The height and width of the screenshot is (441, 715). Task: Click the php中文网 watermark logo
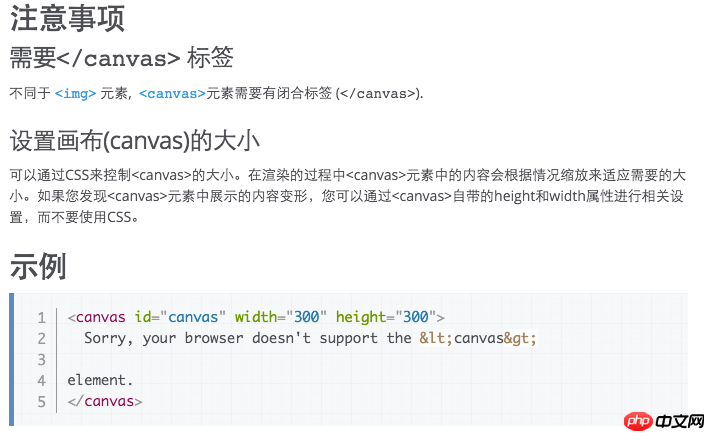[664, 421]
